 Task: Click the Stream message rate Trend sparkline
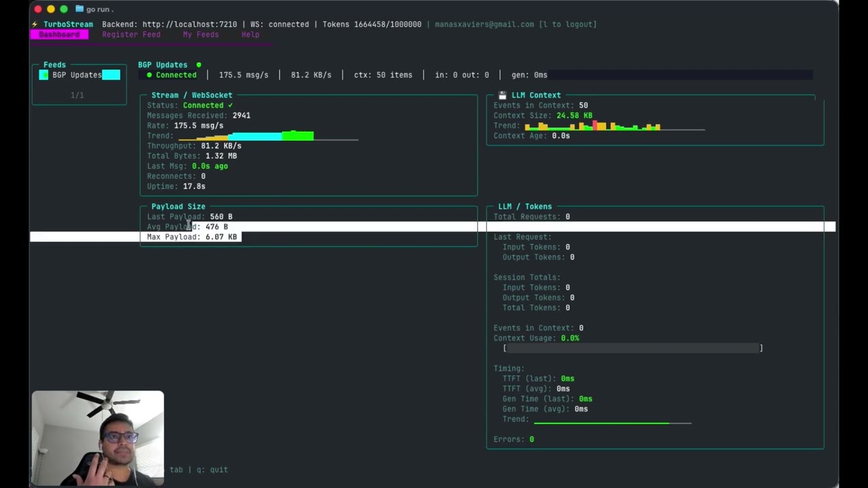[x=268, y=136]
